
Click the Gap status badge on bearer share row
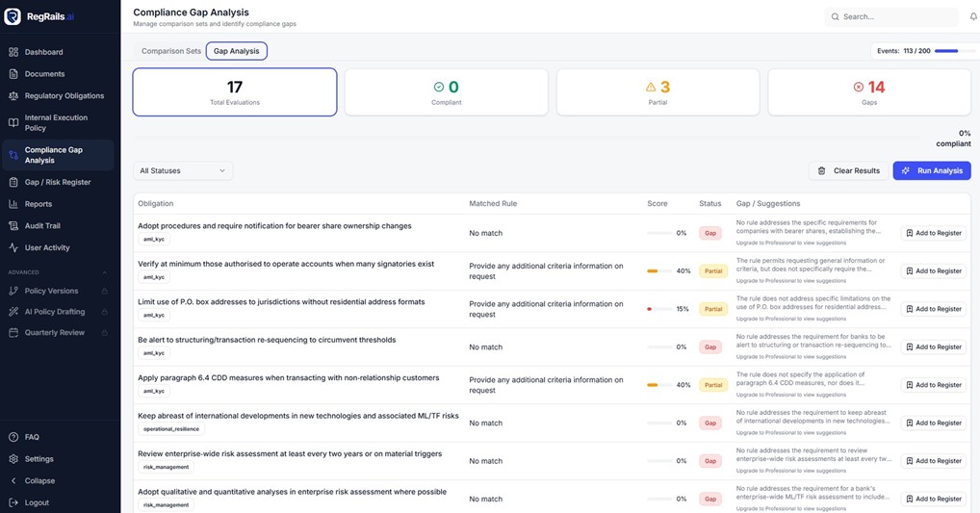(x=710, y=233)
